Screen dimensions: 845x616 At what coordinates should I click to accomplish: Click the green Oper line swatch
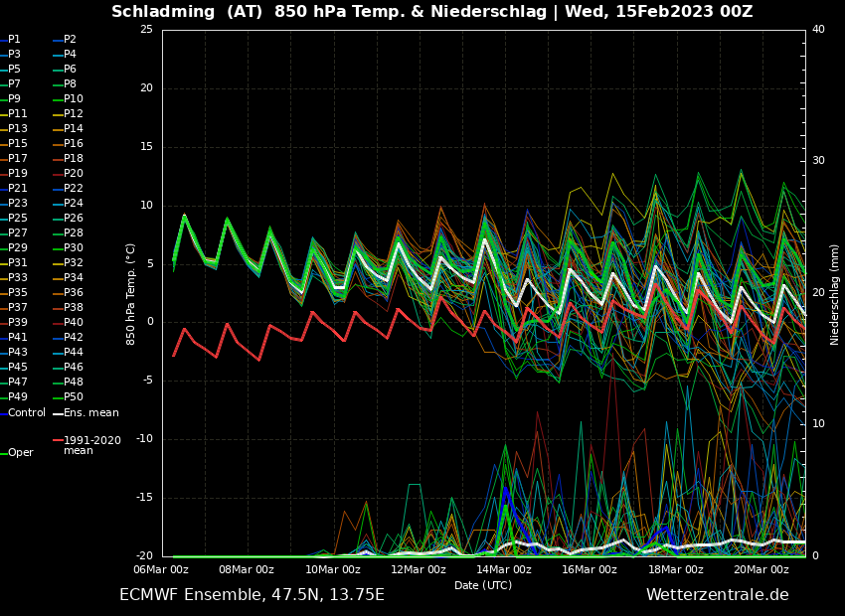[4, 453]
